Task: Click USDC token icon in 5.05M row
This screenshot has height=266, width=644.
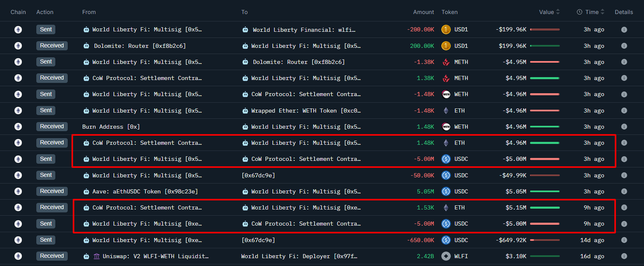Action: pos(446,191)
